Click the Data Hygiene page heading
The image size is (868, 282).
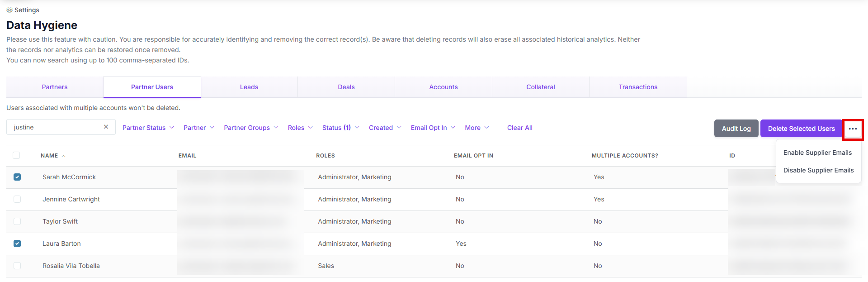(42, 25)
